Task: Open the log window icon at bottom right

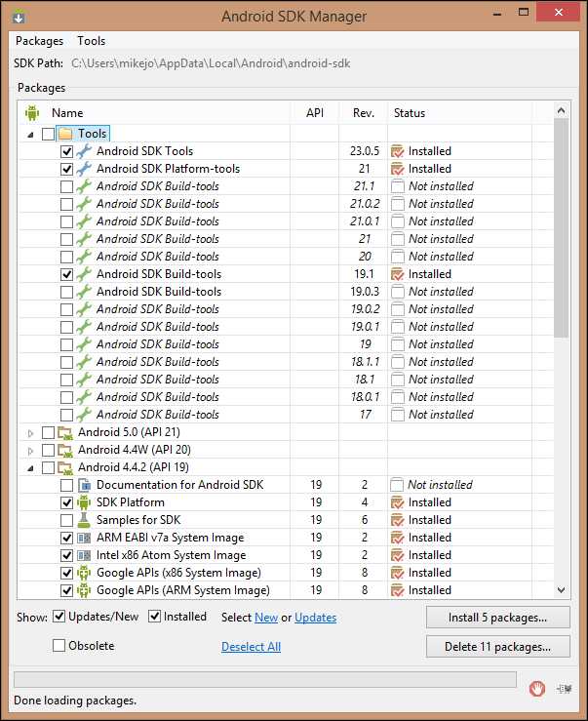Action: click(564, 689)
